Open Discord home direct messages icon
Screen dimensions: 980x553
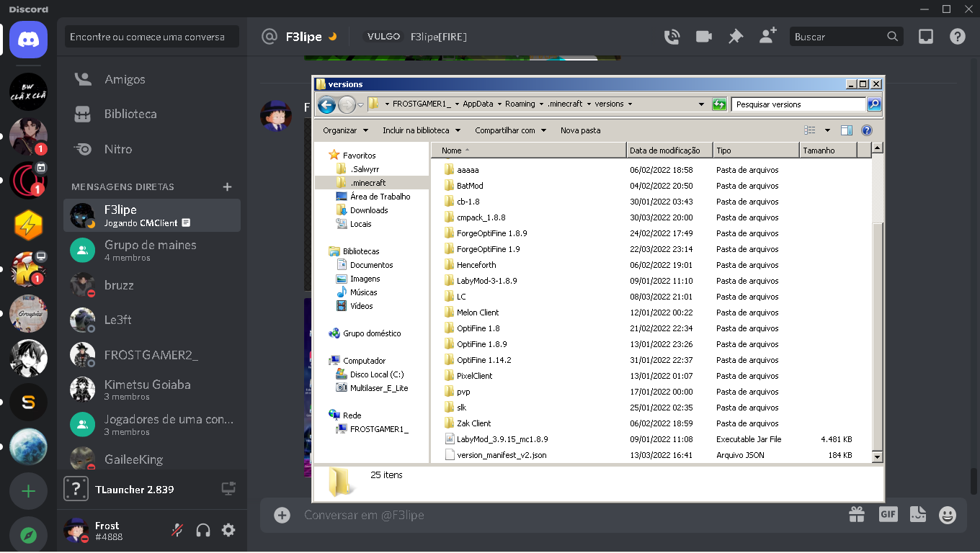(29, 39)
